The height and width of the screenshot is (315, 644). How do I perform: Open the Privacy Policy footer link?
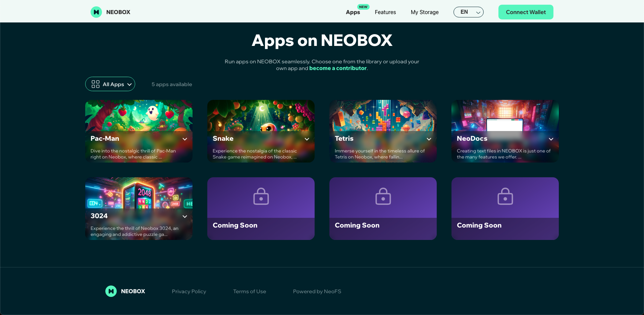[x=189, y=292]
